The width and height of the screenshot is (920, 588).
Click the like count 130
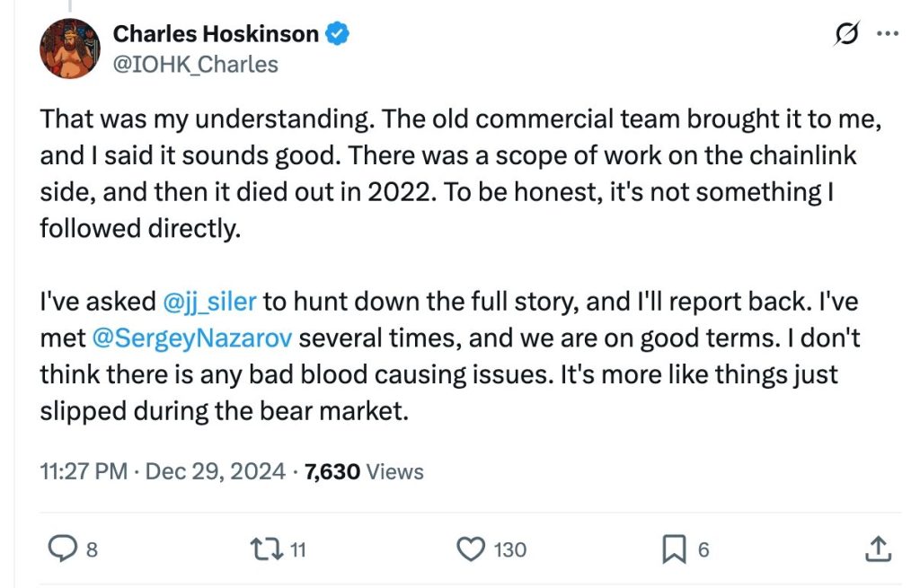(x=510, y=549)
